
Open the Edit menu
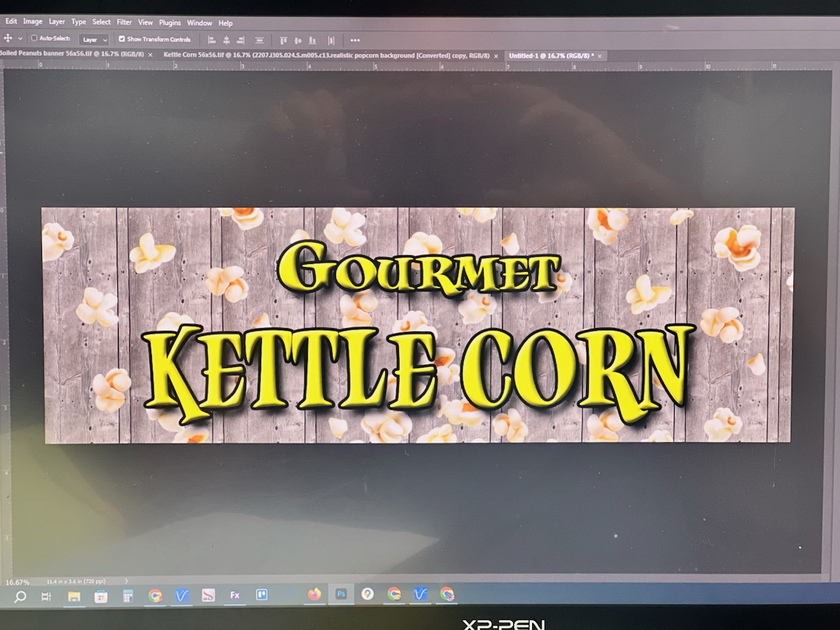click(11, 21)
